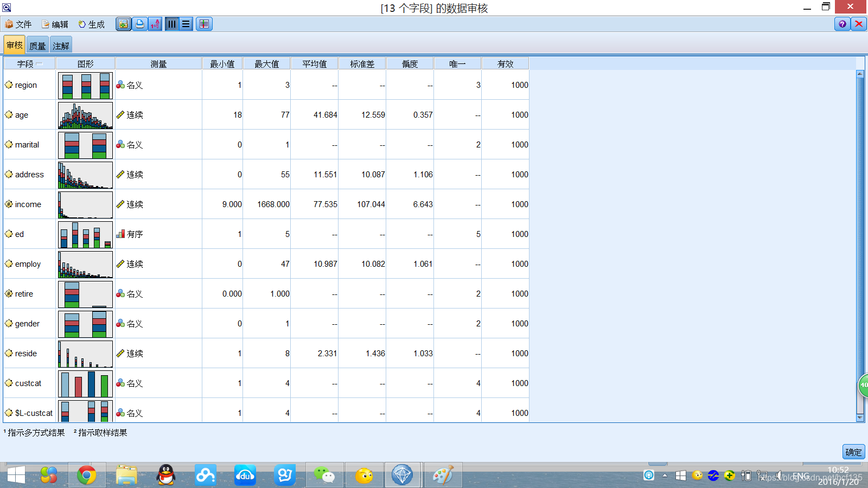The height and width of the screenshot is (488, 868).
Task: Click the volume speaker tray icon
Action: point(778,476)
